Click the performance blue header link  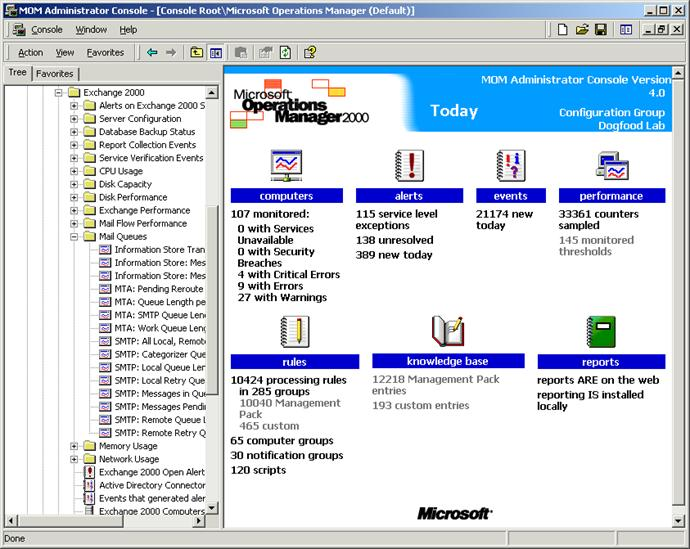pos(612,196)
